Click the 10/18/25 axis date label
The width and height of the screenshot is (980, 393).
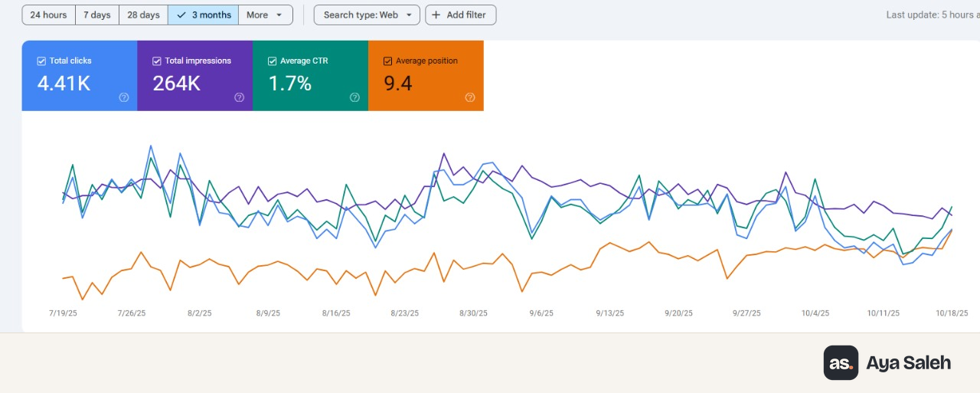952,313
